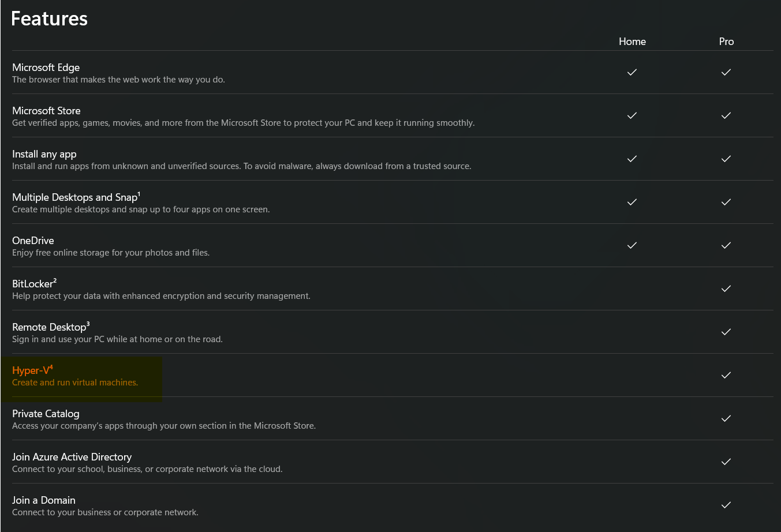Click the Home checkmark for OneDrive
The image size is (781, 532).
point(632,245)
